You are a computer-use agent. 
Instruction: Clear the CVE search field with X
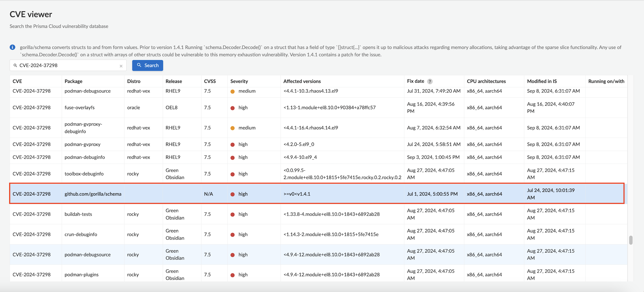pos(121,66)
